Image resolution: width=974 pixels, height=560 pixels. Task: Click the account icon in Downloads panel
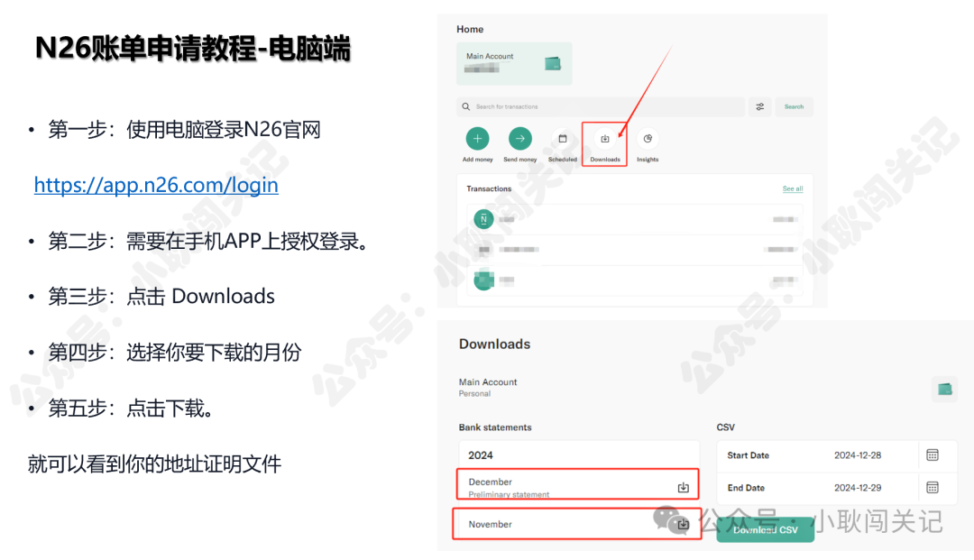tap(945, 390)
